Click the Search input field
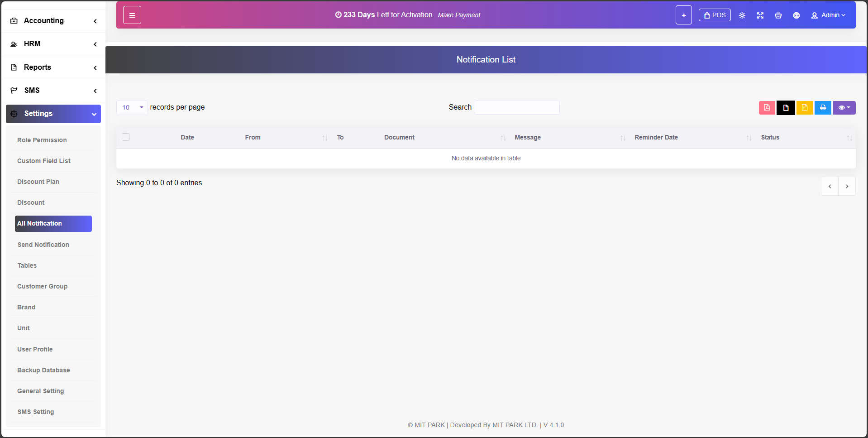Image resolution: width=868 pixels, height=438 pixels. pos(517,107)
